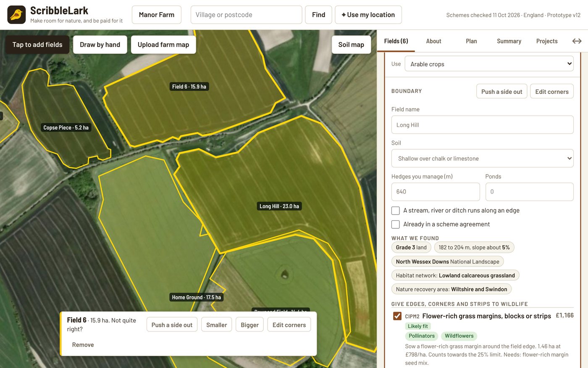The image size is (588, 368).
Task: Tick the stream, river or ditch checkbox
Action: coord(395,210)
